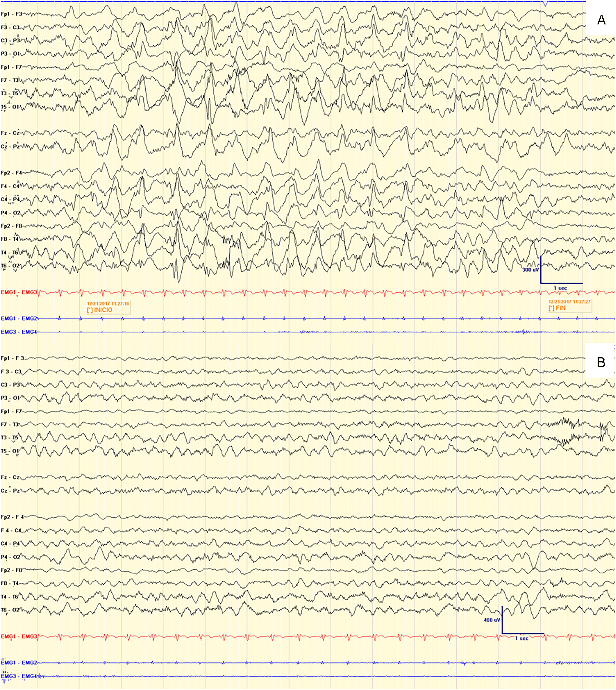The height and width of the screenshot is (690, 616).
Task: Click the panel A letter label
Action: click(601, 20)
